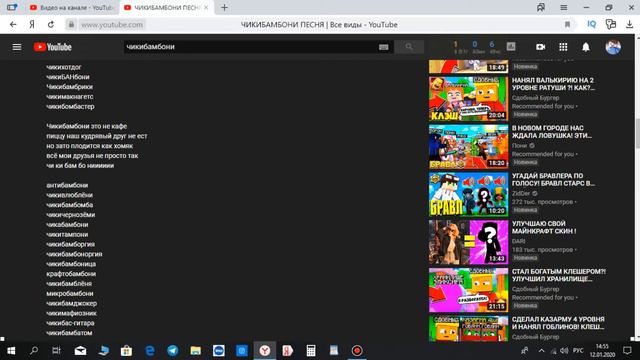640x360 pixels.
Task: Open the YouTube guide hamburger menu
Action: [17, 47]
